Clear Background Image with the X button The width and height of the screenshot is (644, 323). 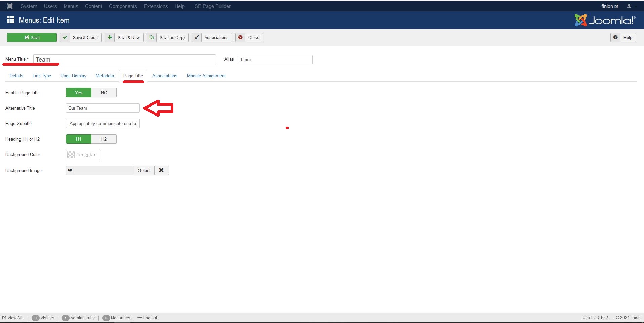161,170
